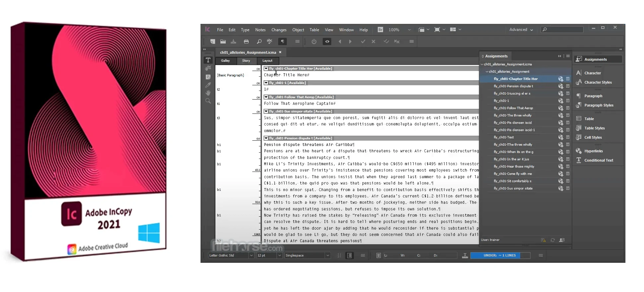Open the Window menu

346,30
